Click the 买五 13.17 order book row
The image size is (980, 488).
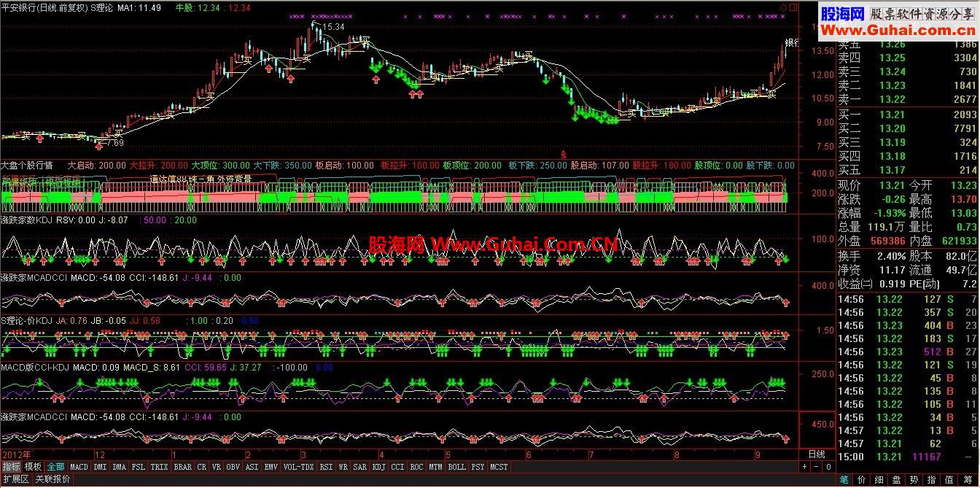[907, 170]
